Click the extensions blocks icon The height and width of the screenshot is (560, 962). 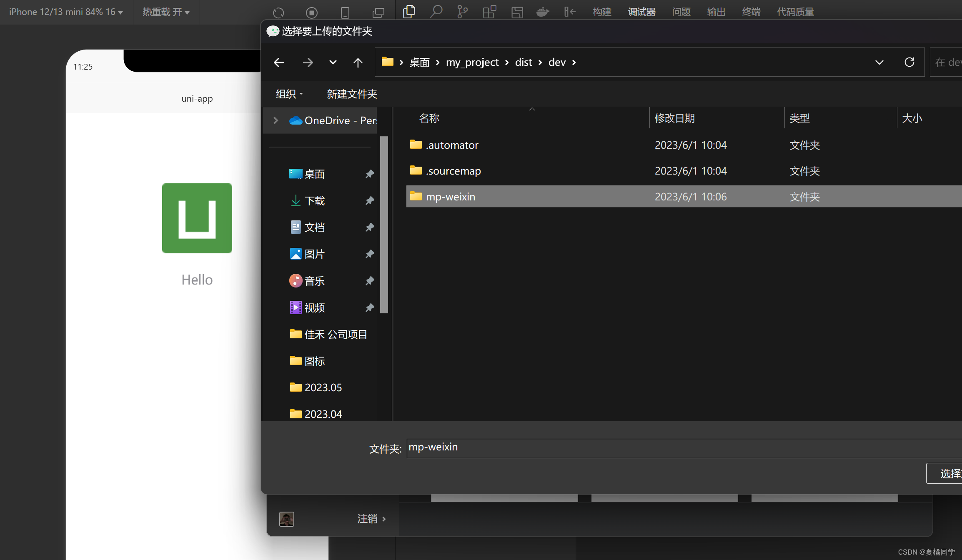point(489,12)
